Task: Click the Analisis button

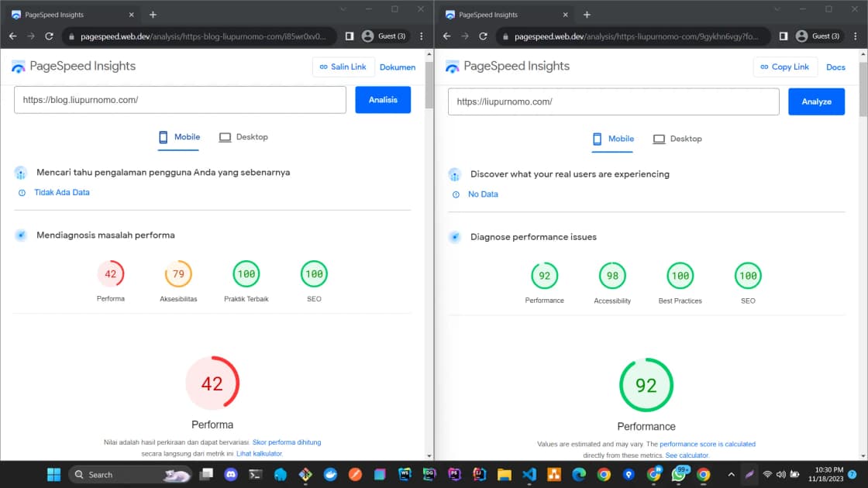Action: [x=383, y=100]
